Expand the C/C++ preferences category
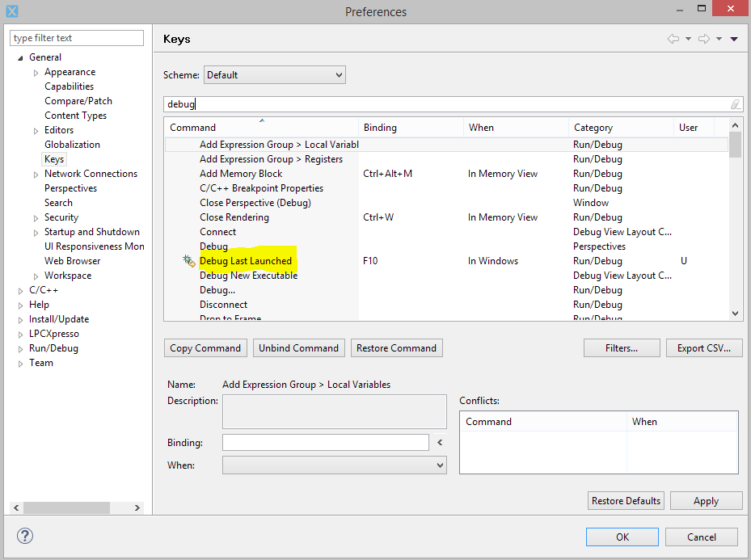This screenshot has height=560, width=751. pyautogui.click(x=20, y=291)
